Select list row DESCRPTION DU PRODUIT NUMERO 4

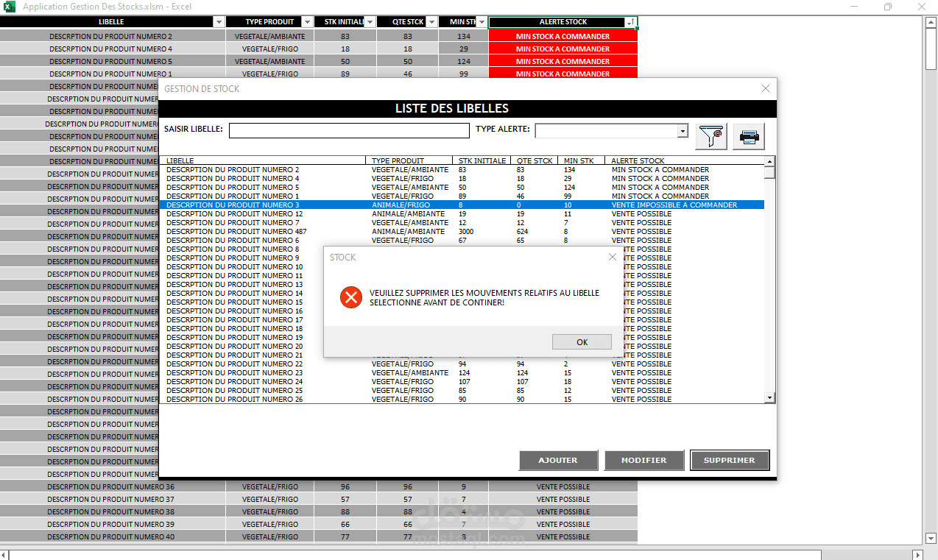pyautogui.click(x=462, y=178)
